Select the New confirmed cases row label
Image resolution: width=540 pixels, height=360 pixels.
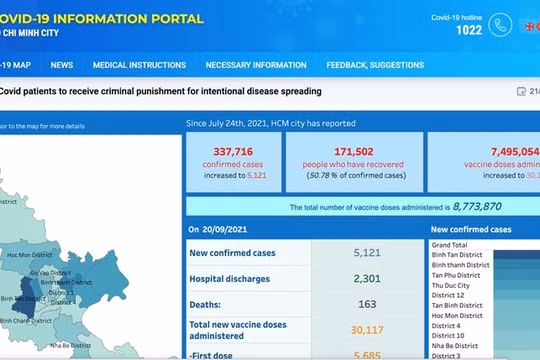click(232, 253)
